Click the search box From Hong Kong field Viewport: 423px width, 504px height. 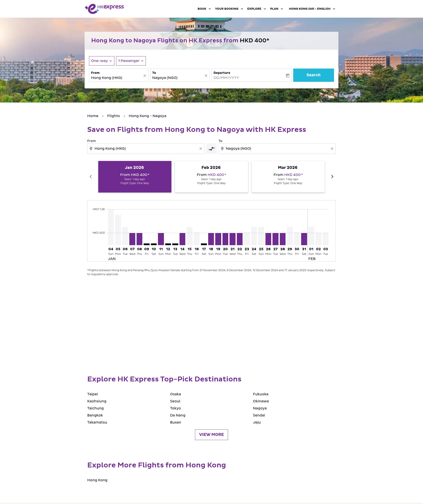tap(119, 75)
